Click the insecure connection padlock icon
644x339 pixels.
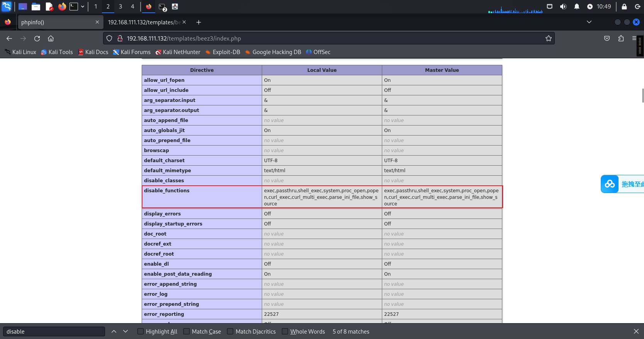pos(120,38)
